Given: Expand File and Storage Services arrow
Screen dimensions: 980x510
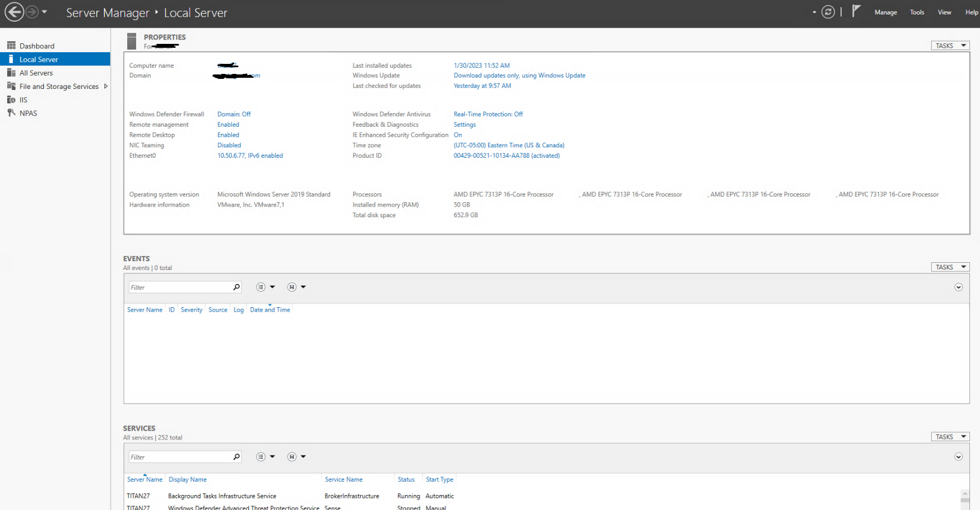Looking at the screenshot, I should pos(106,86).
